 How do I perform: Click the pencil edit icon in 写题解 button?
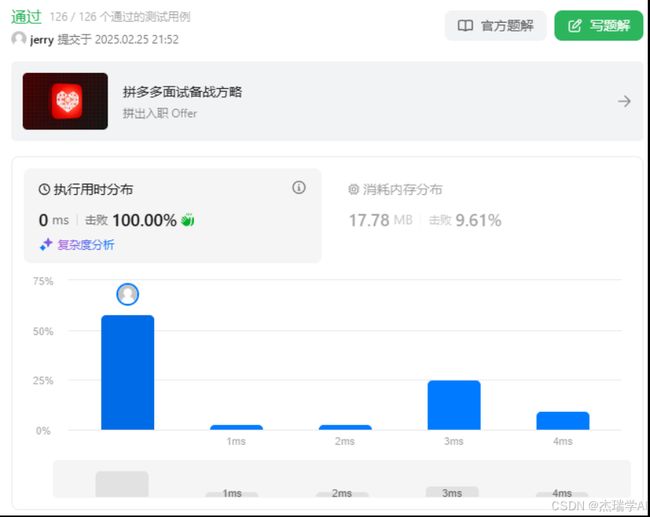tap(575, 26)
